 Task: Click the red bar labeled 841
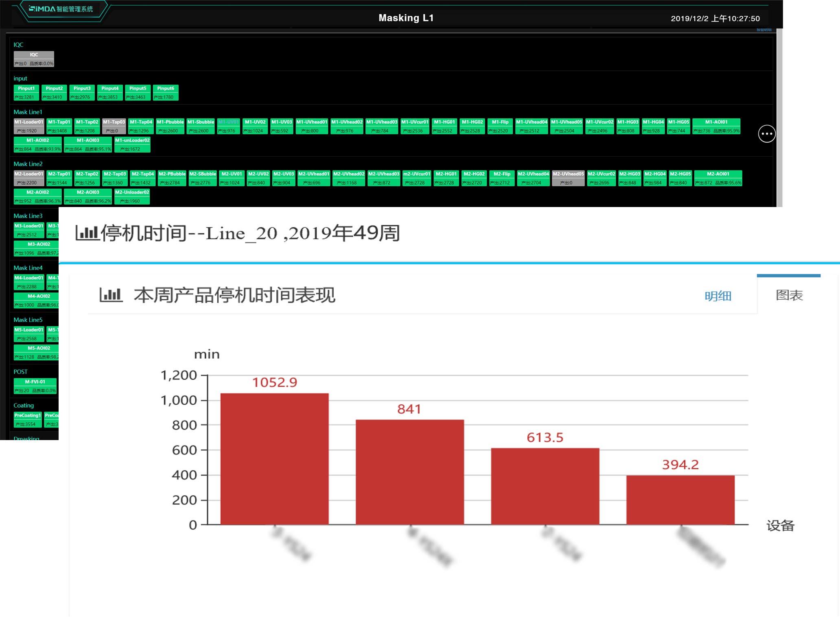tap(409, 472)
